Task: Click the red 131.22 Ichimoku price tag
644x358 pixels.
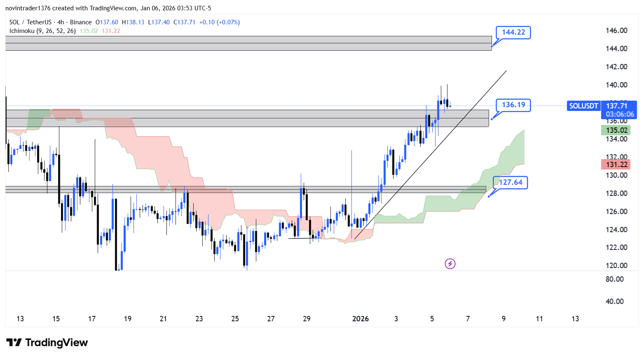Action: click(616, 165)
